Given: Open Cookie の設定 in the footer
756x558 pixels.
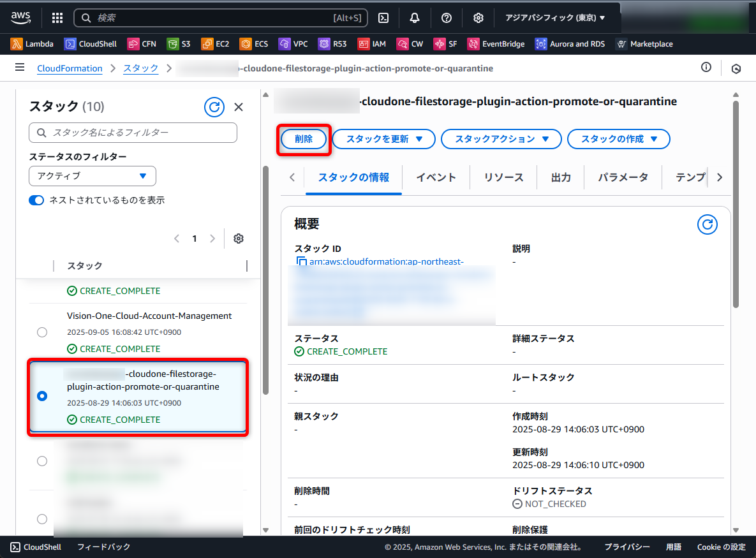Looking at the screenshot, I should (722, 547).
